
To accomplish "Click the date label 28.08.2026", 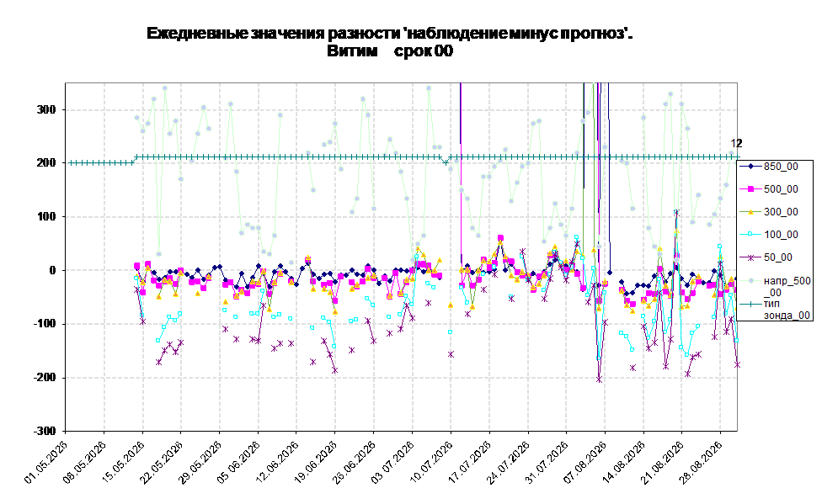I will tap(702, 462).
